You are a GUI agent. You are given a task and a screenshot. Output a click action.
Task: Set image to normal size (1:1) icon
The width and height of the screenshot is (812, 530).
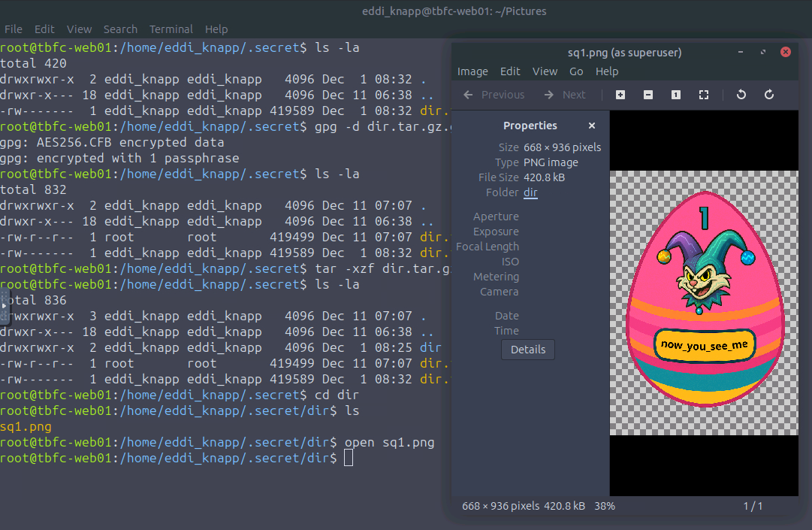point(676,95)
